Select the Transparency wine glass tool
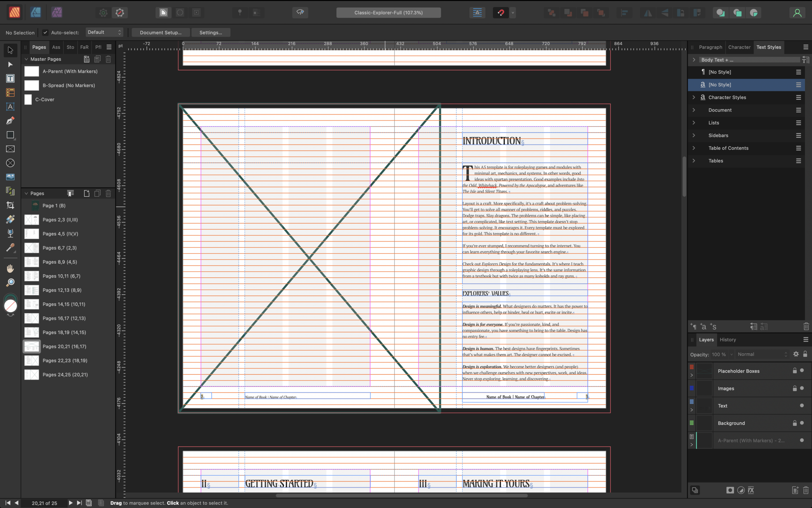This screenshot has height=508, width=812. coord(10,233)
